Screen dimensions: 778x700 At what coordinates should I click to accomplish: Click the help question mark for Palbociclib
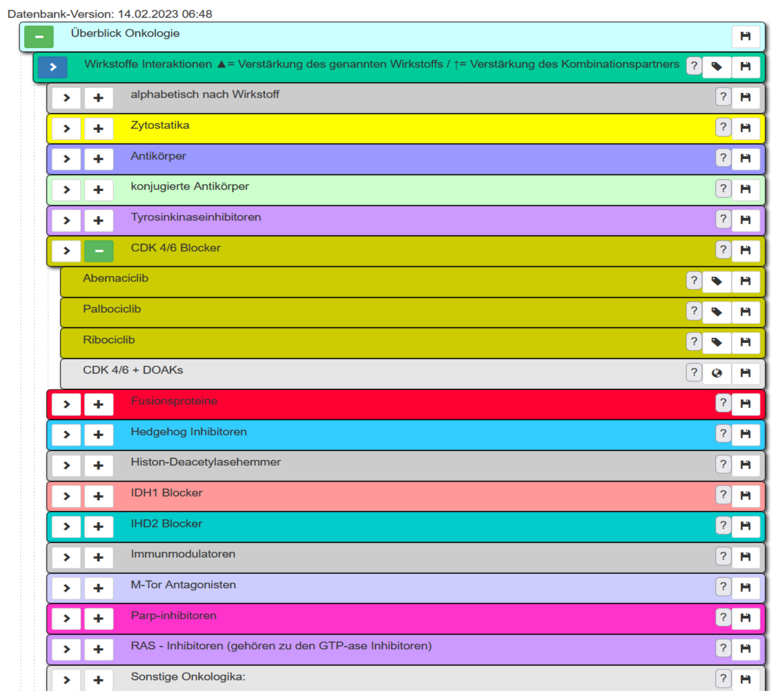694,311
